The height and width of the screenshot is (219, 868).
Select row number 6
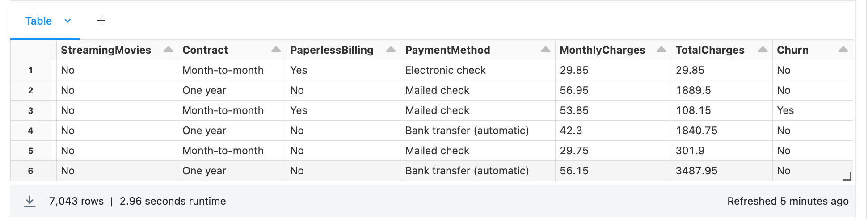click(30, 171)
